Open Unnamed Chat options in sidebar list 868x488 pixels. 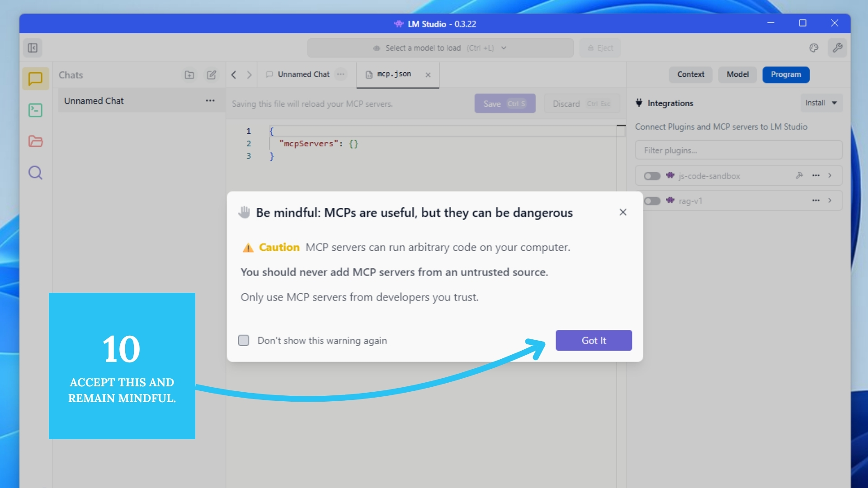coord(210,101)
